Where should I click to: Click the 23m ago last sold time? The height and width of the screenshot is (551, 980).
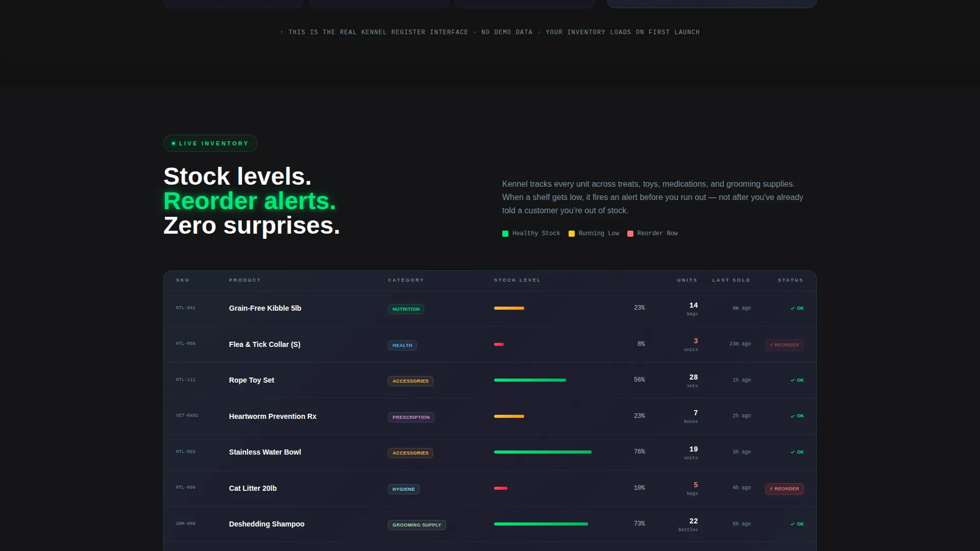(740, 344)
